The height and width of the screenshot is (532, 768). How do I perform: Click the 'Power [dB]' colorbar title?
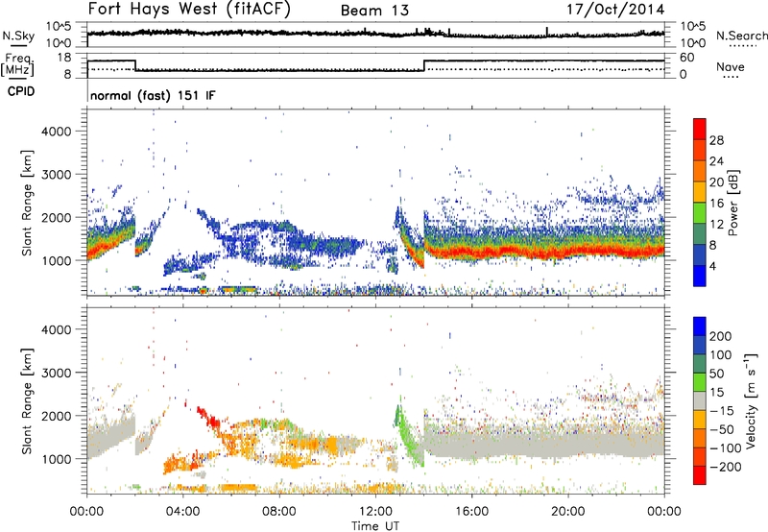(x=733, y=203)
